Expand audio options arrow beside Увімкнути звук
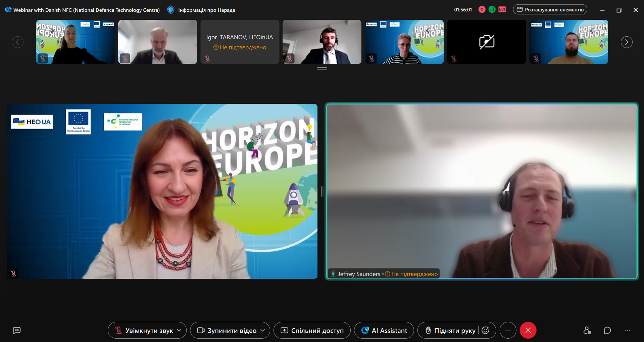This screenshot has width=644, height=342. click(x=179, y=331)
